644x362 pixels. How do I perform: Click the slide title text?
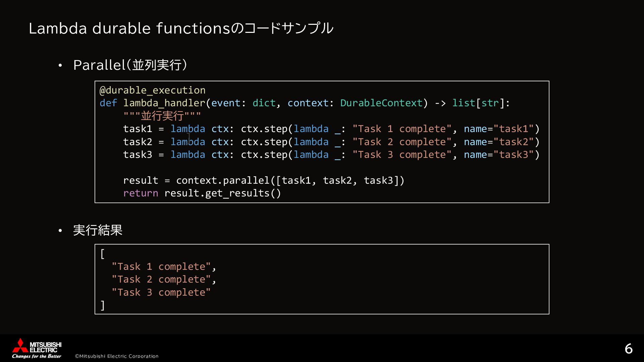(x=181, y=28)
